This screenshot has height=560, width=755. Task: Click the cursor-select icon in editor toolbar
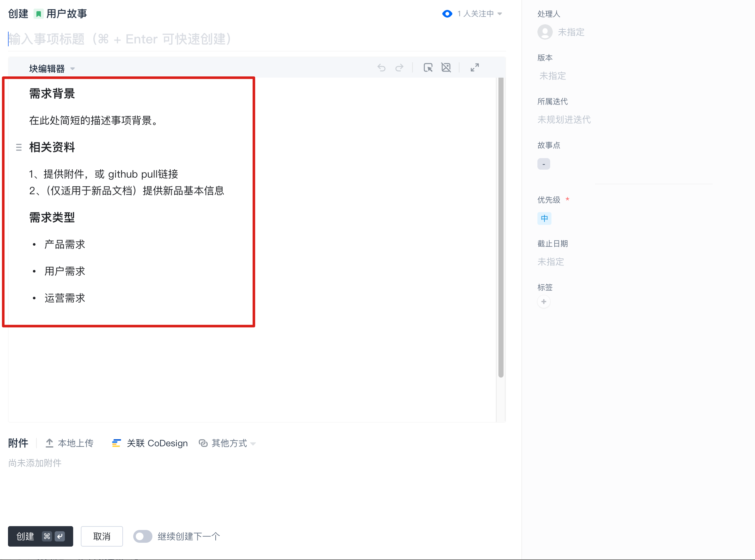pyautogui.click(x=428, y=68)
